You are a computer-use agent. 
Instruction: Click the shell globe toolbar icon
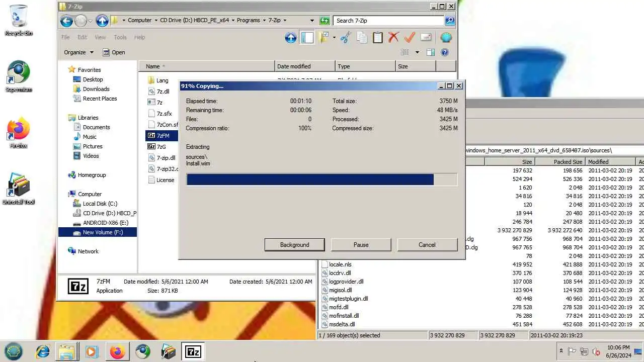[x=446, y=37]
